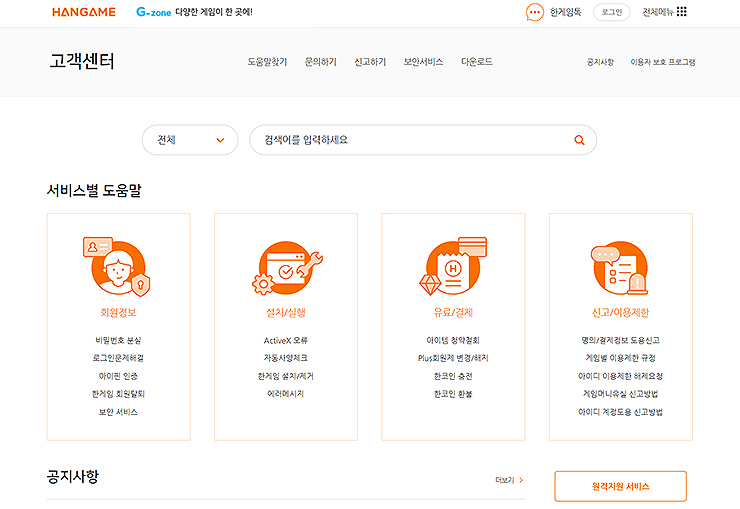Open 아이핀 인증 help
This screenshot has width=740, height=509.
[118, 376]
